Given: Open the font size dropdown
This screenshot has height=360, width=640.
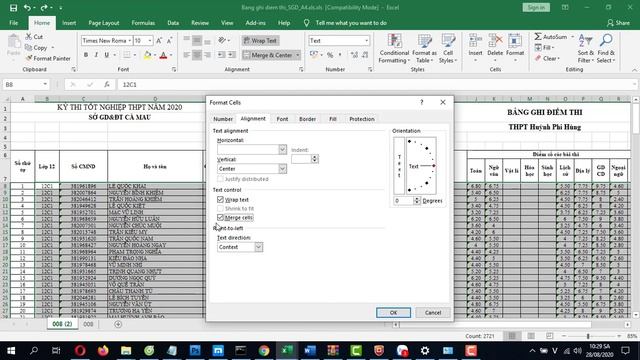Looking at the screenshot, I should click(x=150, y=40).
